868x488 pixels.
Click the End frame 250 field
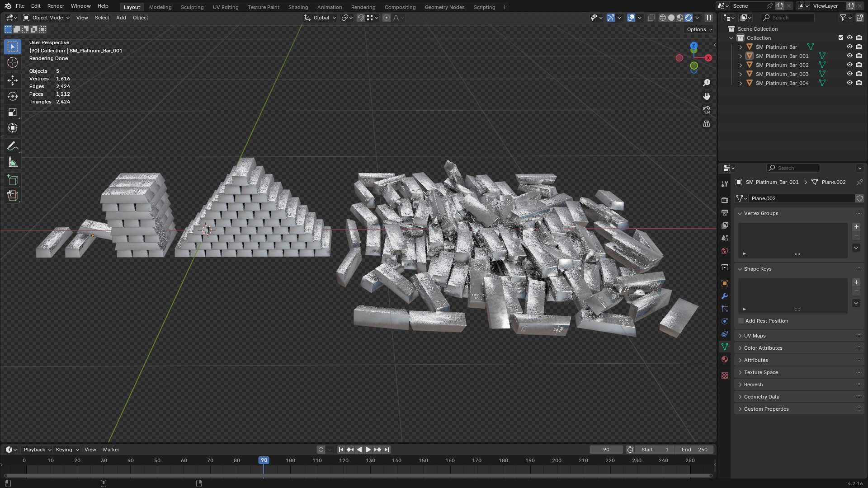point(694,450)
